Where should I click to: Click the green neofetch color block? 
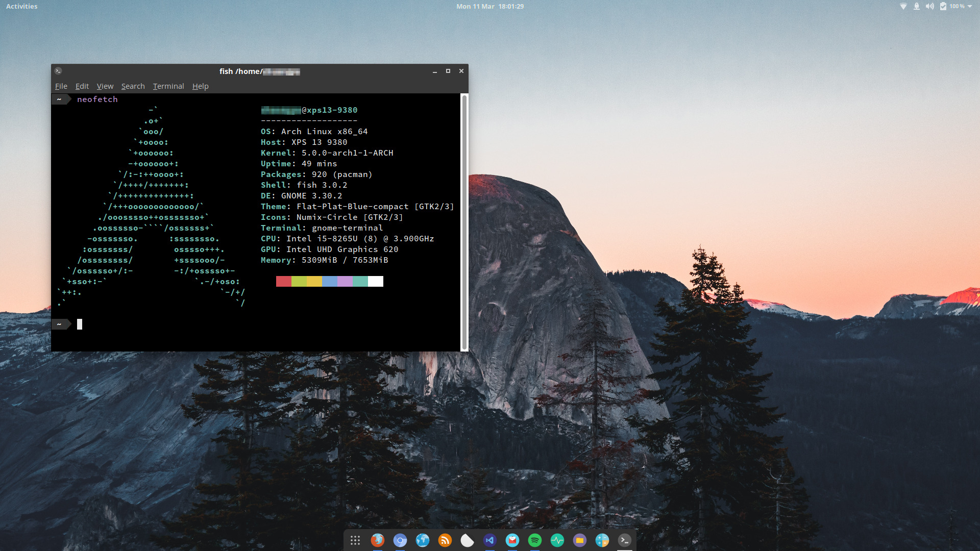coord(299,282)
